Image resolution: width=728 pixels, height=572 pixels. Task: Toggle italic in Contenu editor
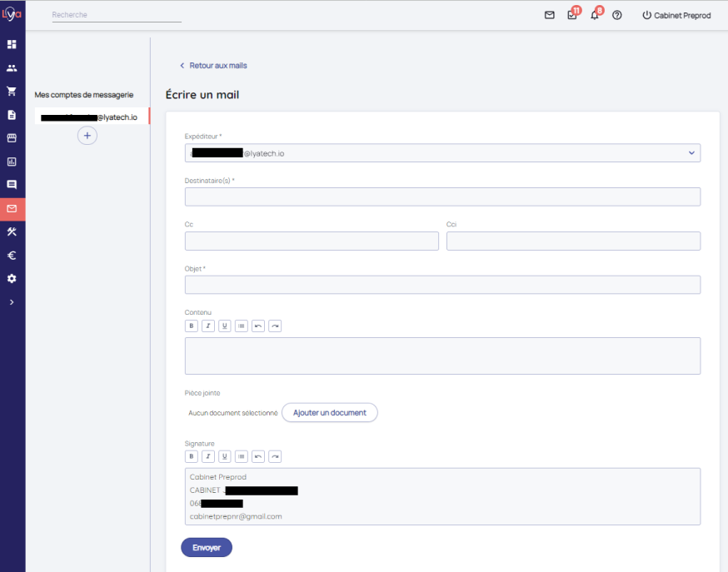point(208,326)
